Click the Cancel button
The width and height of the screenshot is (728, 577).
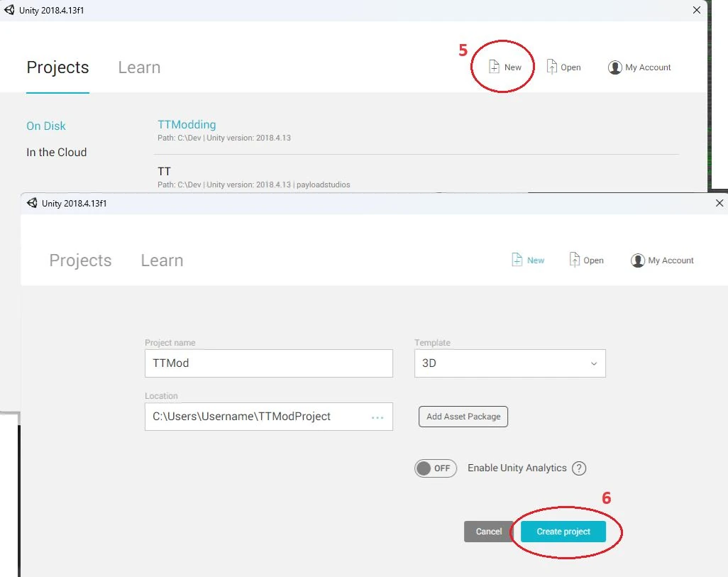click(488, 532)
